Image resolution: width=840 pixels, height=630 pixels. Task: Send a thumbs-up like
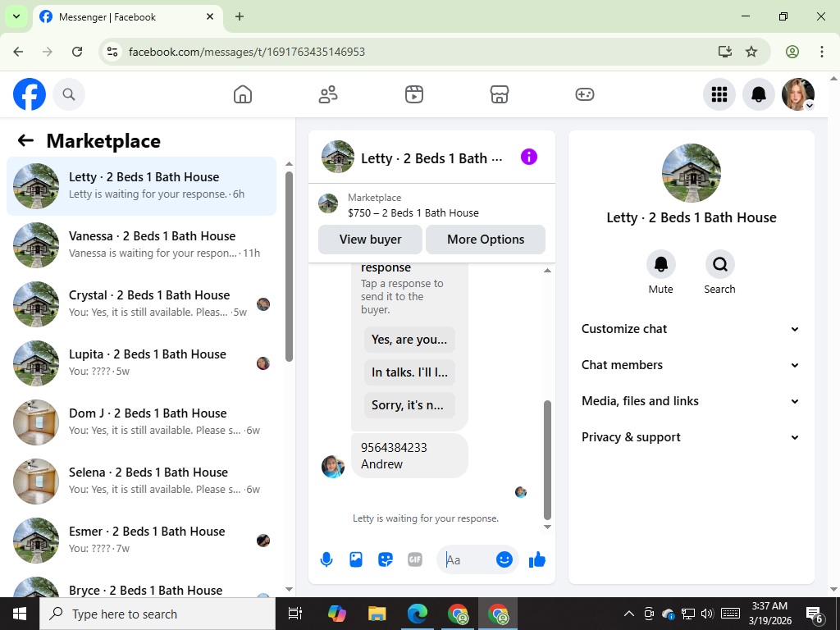(536, 559)
